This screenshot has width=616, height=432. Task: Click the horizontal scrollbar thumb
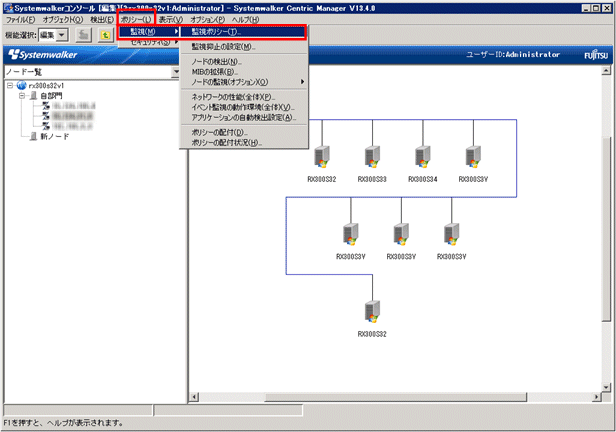pyautogui.click(x=396, y=397)
